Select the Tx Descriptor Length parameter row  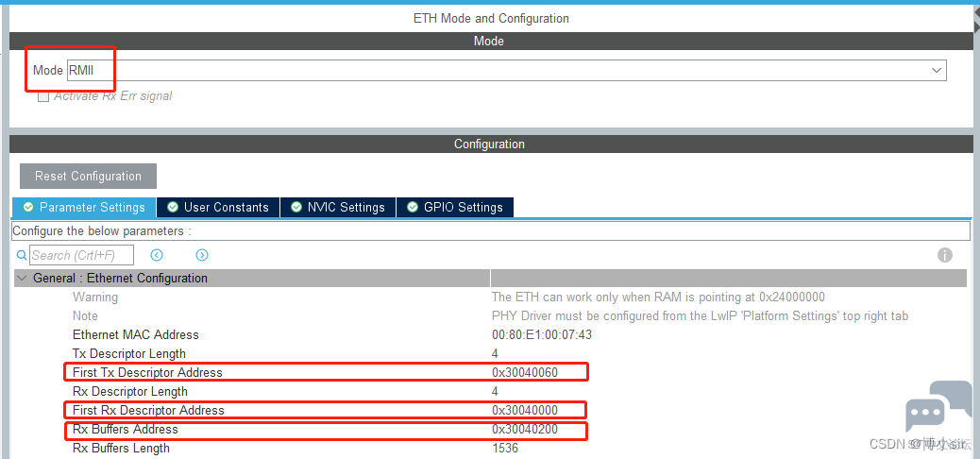click(x=129, y=353)
